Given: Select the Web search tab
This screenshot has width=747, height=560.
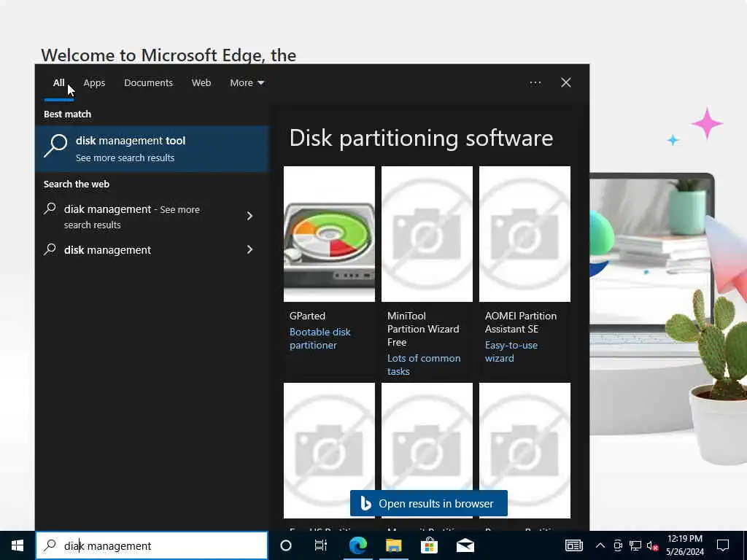Looking at the screenshot, I should [x=201, y=83].
